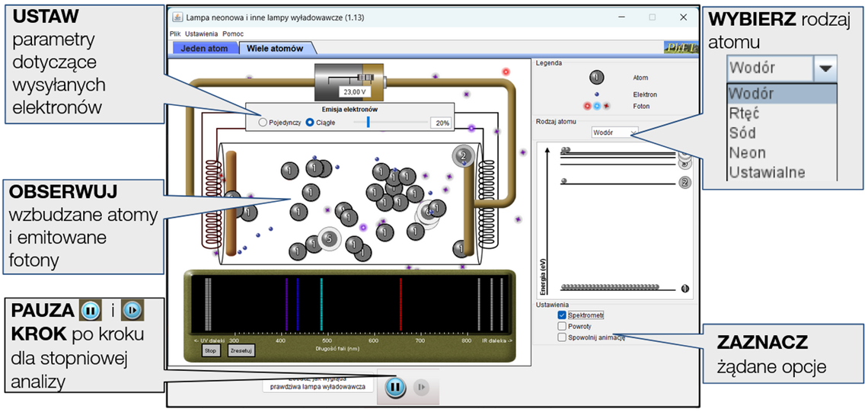Click the battery voltage slider knob

point(364,78)
